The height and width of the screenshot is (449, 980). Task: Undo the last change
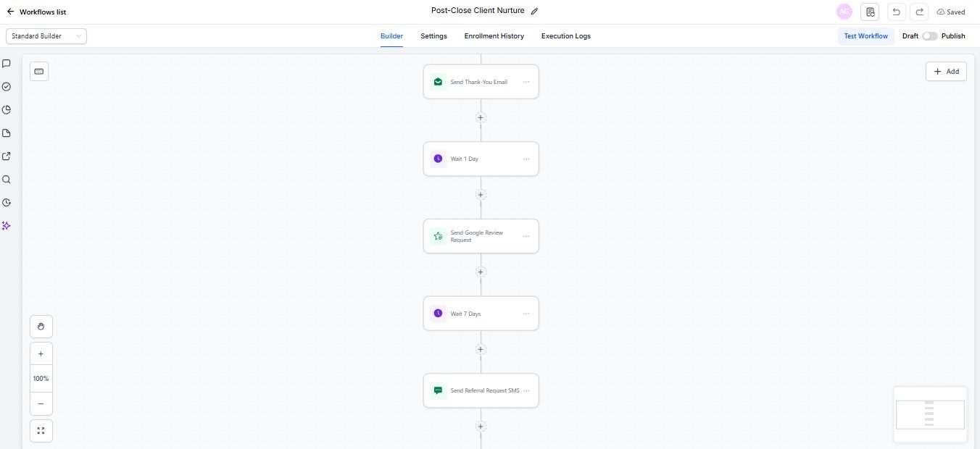(x=897, y=12)
